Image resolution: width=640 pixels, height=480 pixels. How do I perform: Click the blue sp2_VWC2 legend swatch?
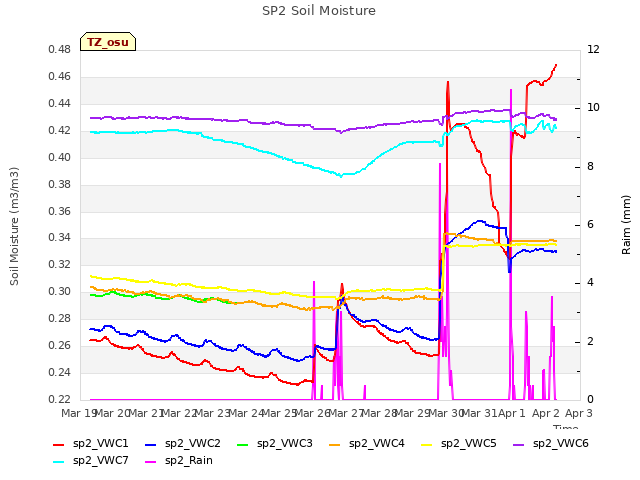[x=151, y=444]
